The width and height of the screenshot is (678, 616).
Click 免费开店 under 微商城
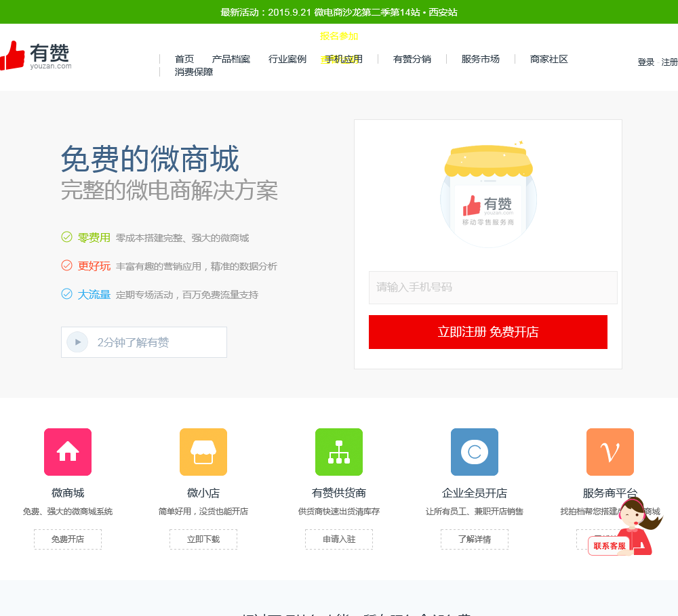click(68, 539)
